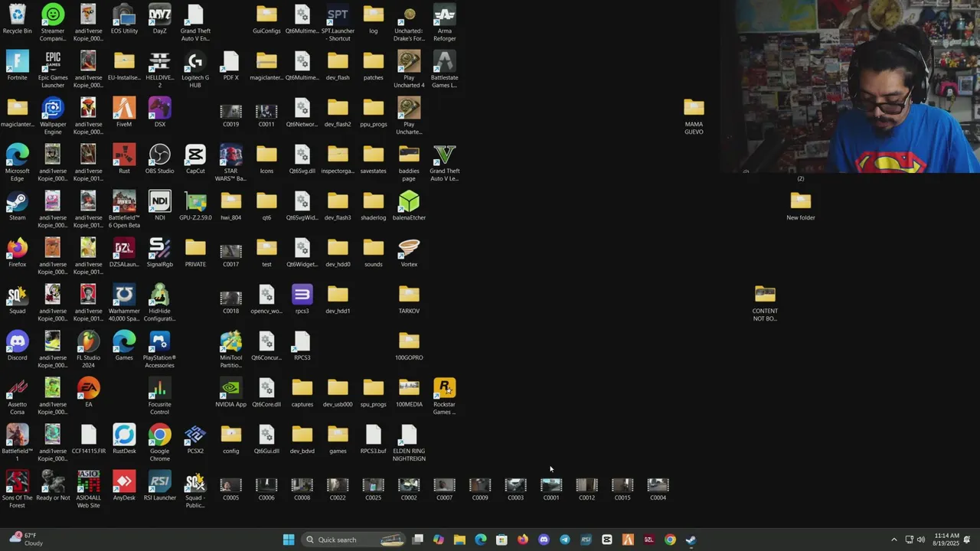This screenshot has width=980, height=551.
Task: Select the DZSALauncher desktop icon
Action: (124, 253)
